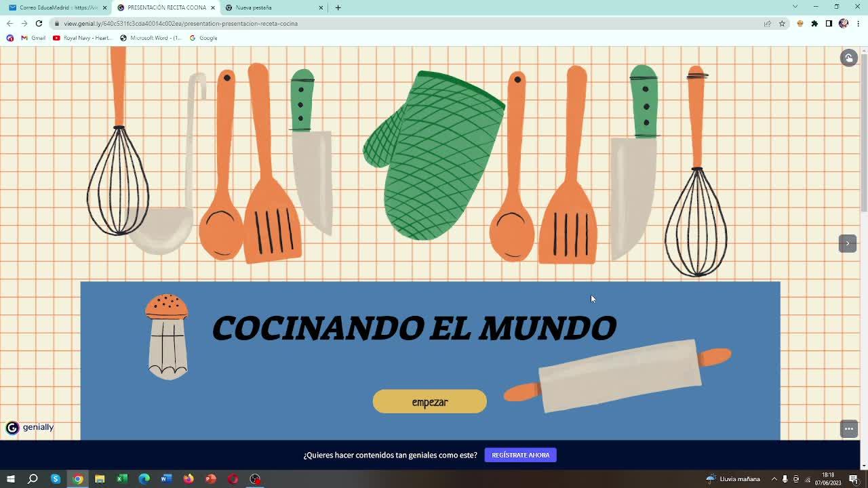Open the orange extension icon in toolbar
868x488 pixels.
(800, 23)
